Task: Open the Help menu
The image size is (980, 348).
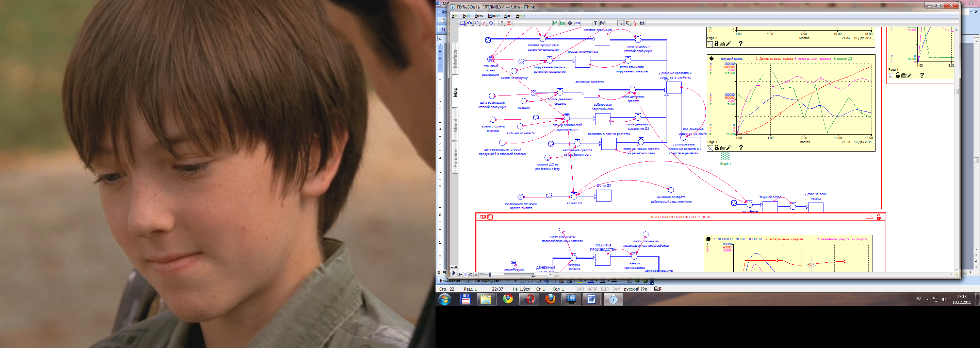Action: coord(520,16)
